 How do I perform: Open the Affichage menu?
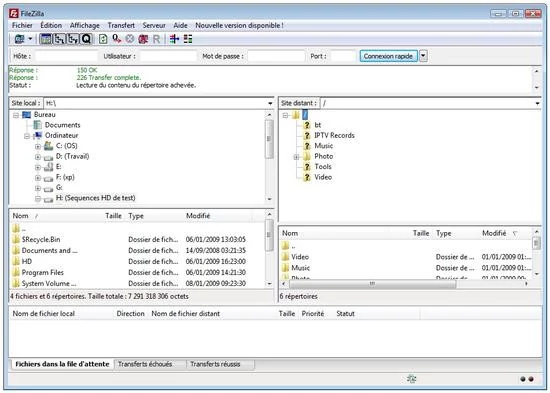85,25
